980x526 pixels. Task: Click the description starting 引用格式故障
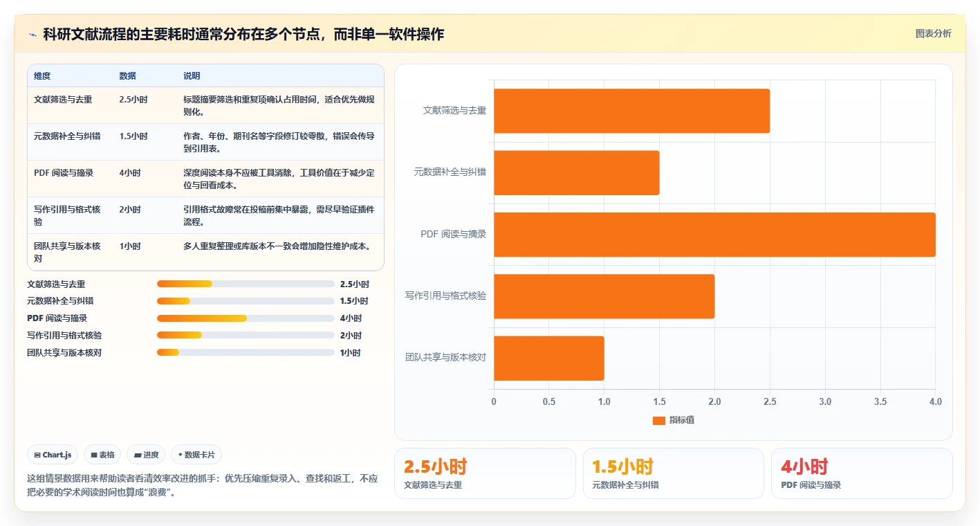[279, 215]
